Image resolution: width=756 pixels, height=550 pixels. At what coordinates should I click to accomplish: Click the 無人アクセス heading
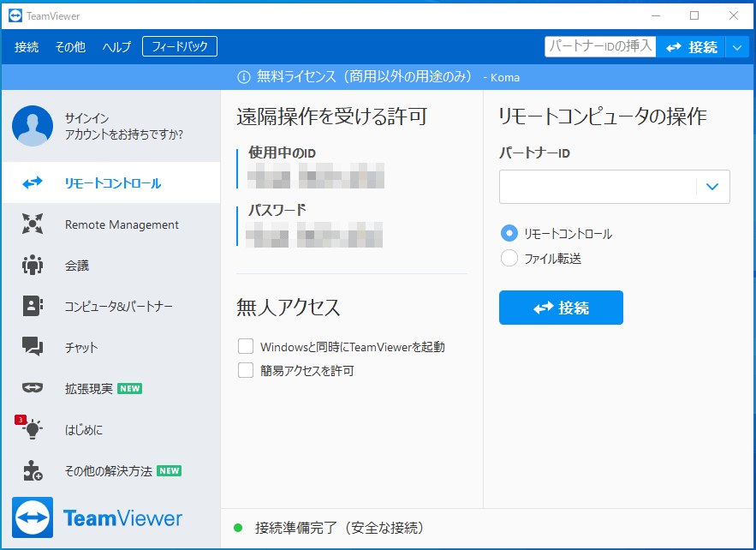click(289, 307)
